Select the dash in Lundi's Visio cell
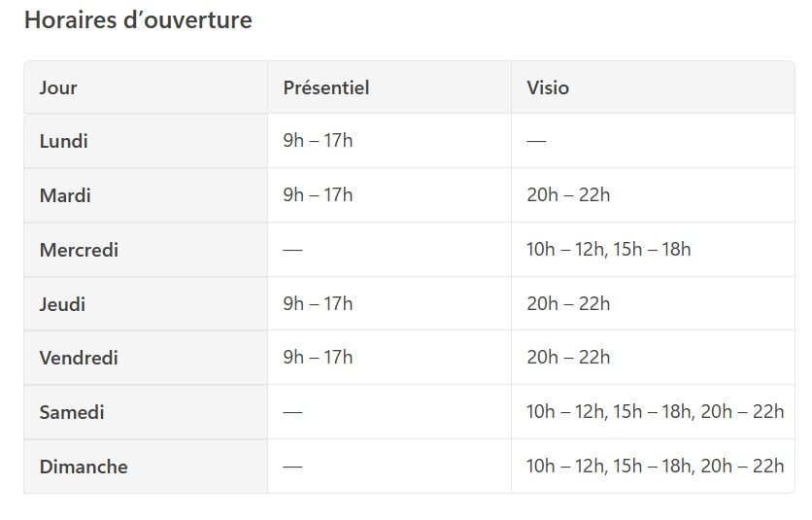812x520 pixels. (536, 141)
